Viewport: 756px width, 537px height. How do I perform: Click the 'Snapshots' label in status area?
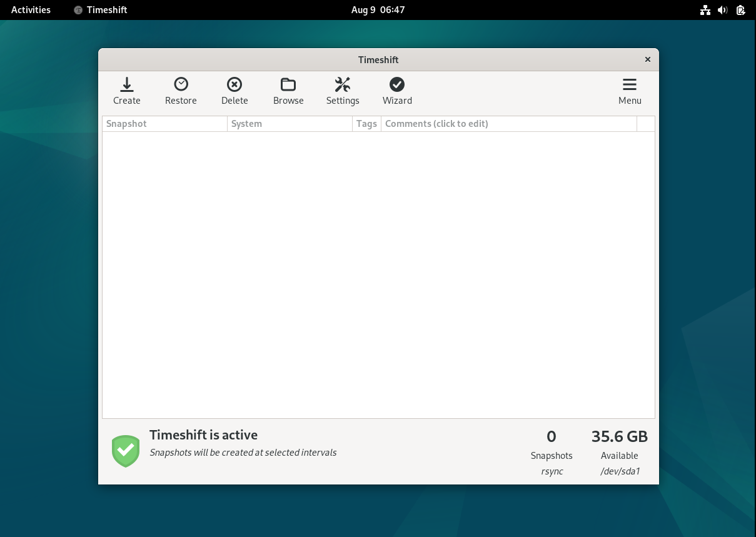click(552, 456)
